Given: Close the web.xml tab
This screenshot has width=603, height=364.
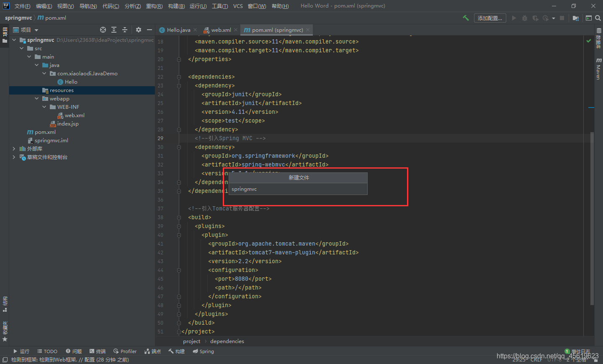Looking at the screenshot, I should [236, 30].
